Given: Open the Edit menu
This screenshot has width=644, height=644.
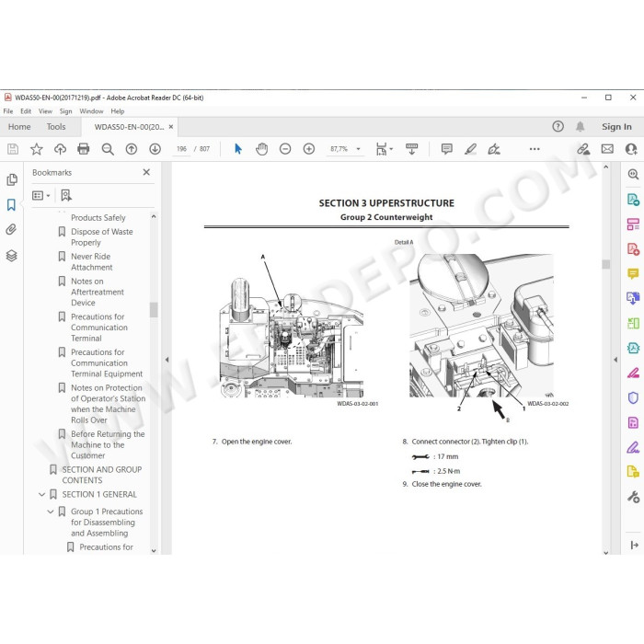Looking at the screenshot, I should coord(26,111).
